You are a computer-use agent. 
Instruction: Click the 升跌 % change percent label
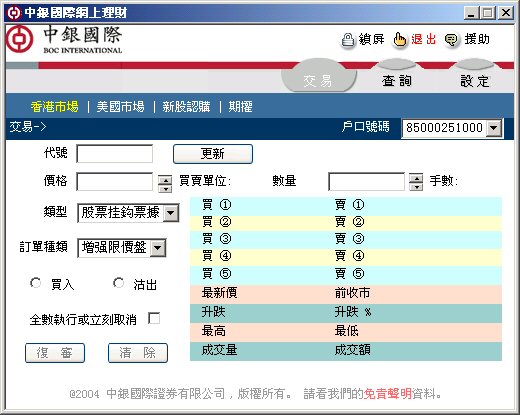[x=353, y=312]
